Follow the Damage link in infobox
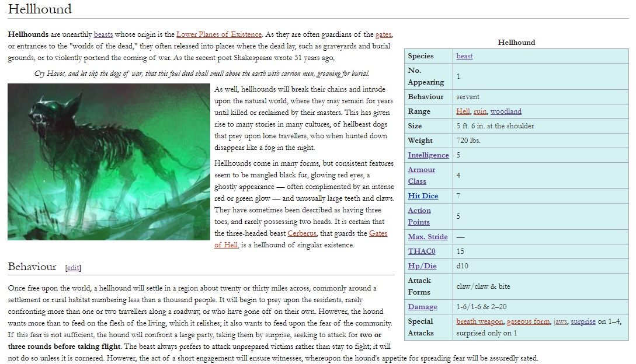The width and height of the screenshot is (636, 364). (x=423, y=307)
